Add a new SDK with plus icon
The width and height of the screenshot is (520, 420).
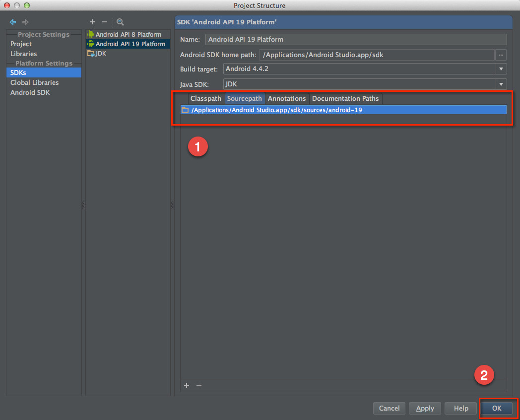coord(92,22)
